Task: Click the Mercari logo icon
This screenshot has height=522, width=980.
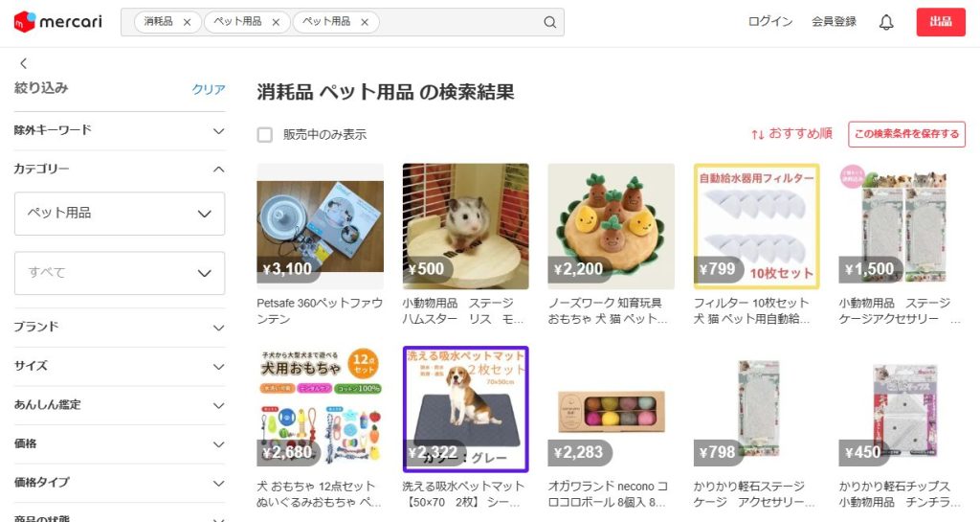Action: tap(24, 22)
